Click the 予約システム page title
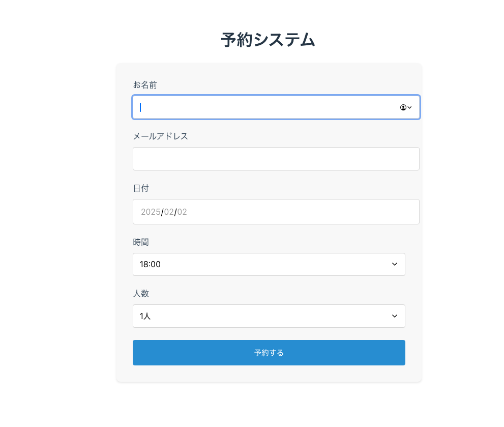504x427 pixels. click(x=269, y=39)
